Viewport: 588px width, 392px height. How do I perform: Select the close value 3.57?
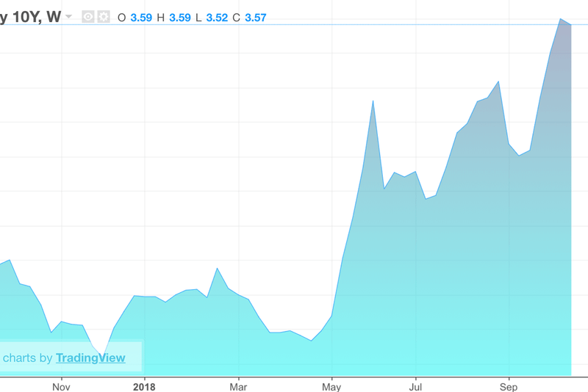(x=255, y=18)
